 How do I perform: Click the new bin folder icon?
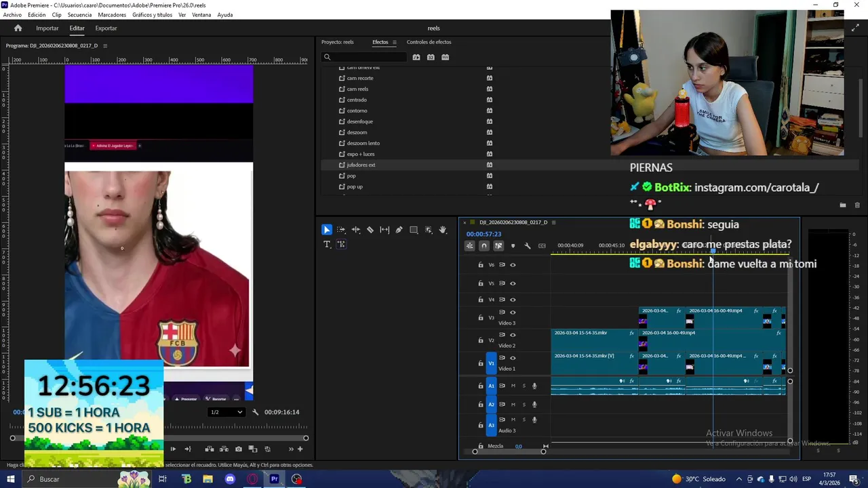[842, 205]
